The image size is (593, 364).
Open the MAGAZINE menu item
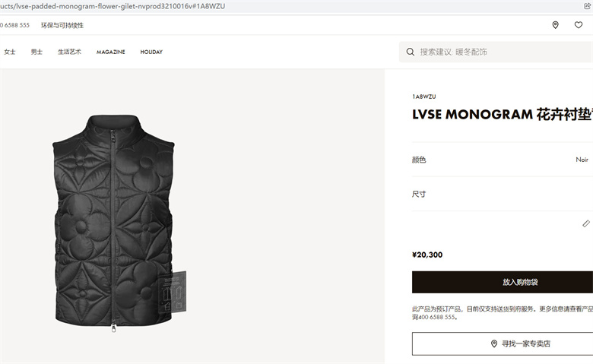tap(110, 52)
